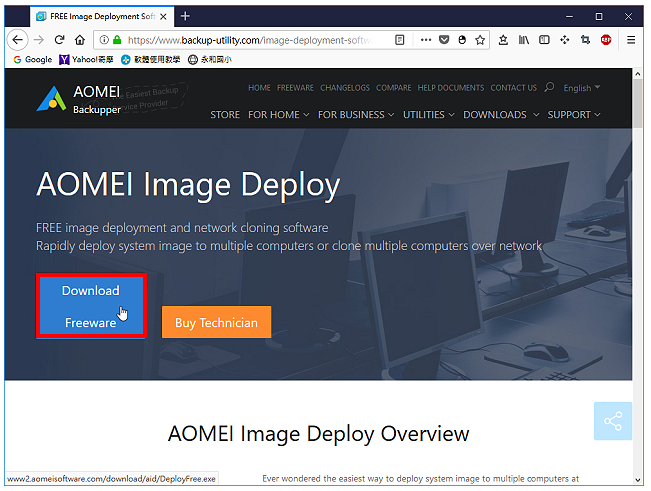
Task: Expand the UTILITIES menu
Action: [x=428, y=115]
